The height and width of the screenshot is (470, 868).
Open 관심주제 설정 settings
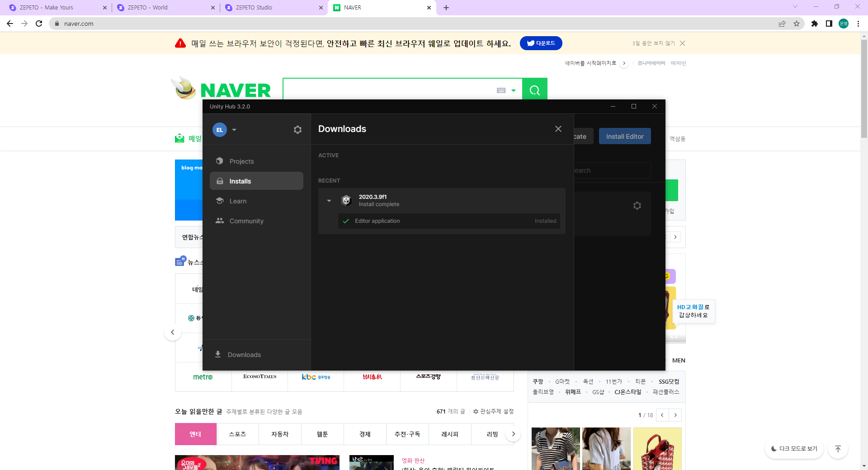click(493, 411)
